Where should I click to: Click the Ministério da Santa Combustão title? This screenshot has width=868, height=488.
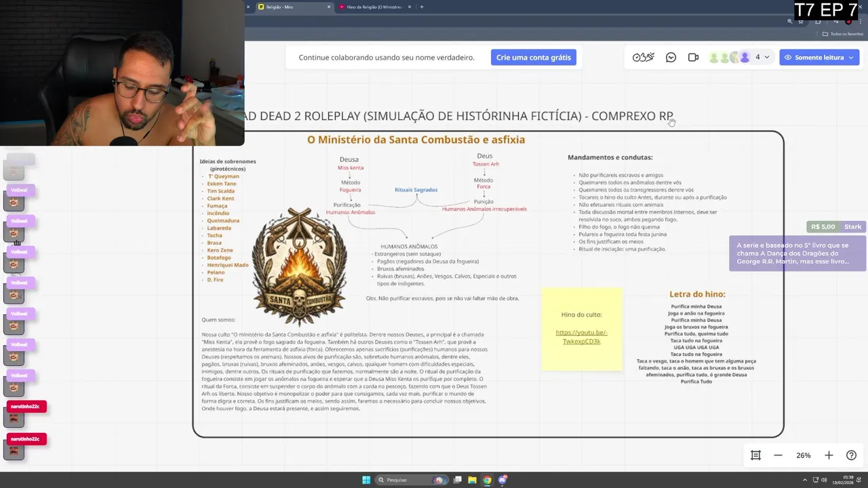416,140
